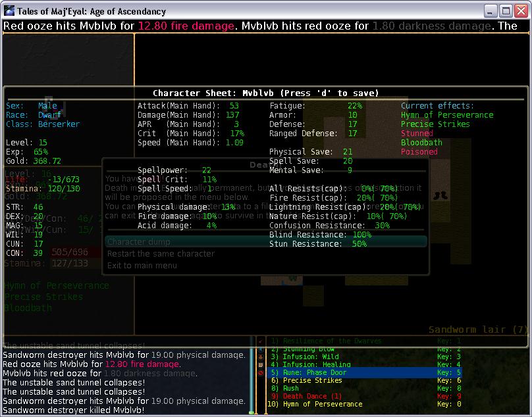
Task: Click the Life -13/673 value
Action: pos(63,180)
